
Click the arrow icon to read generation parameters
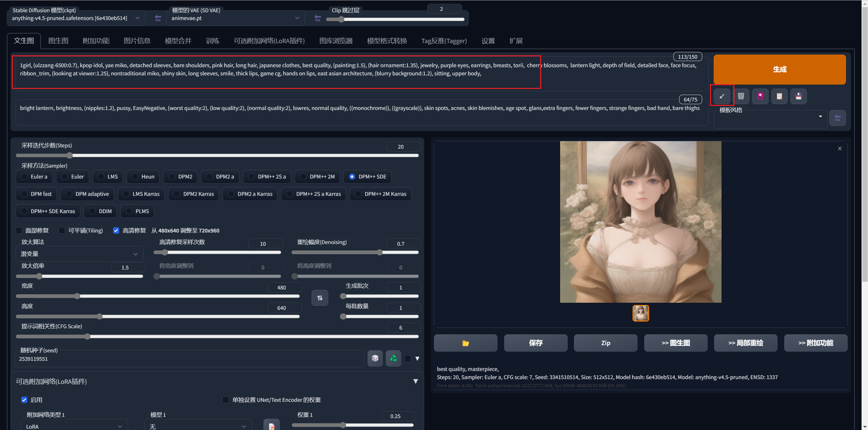pyautogui.click(x=722, y=96)
